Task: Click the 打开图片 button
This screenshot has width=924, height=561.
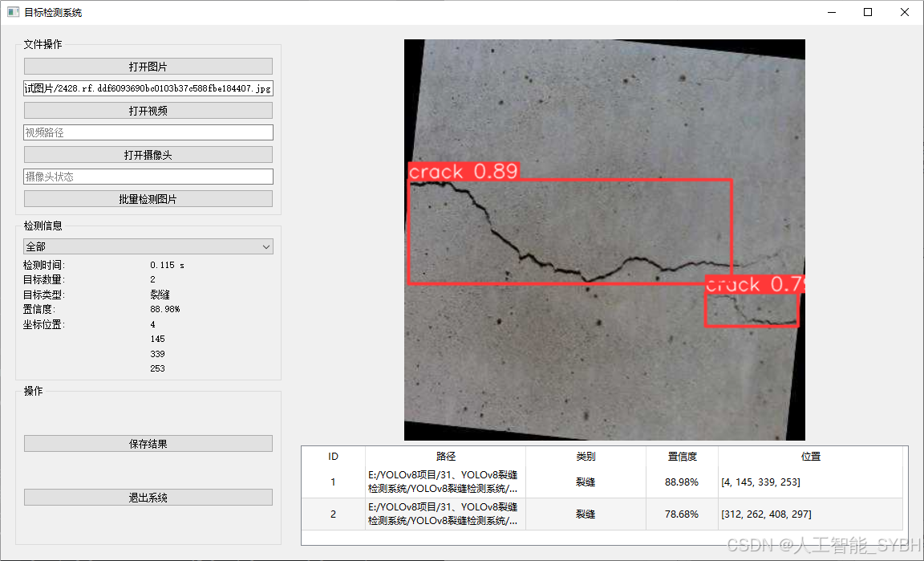Action: pyautogui.click(x=148, y=66)
